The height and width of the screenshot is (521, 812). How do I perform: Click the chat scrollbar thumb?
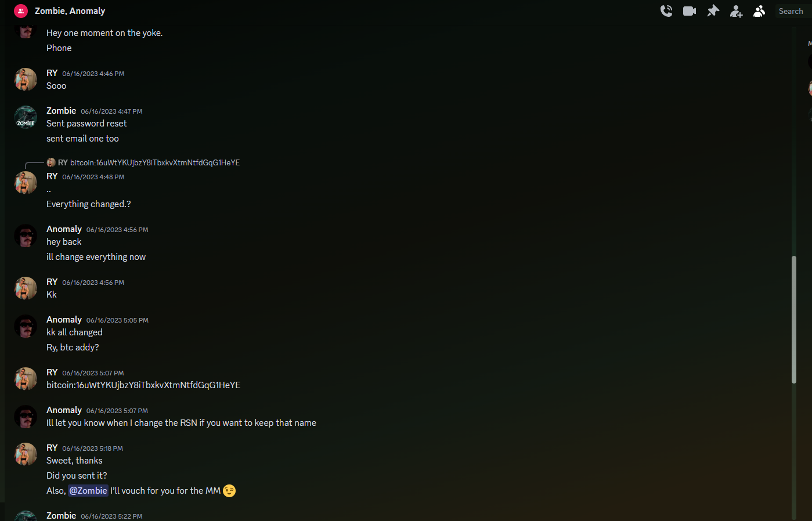(794, 319)
